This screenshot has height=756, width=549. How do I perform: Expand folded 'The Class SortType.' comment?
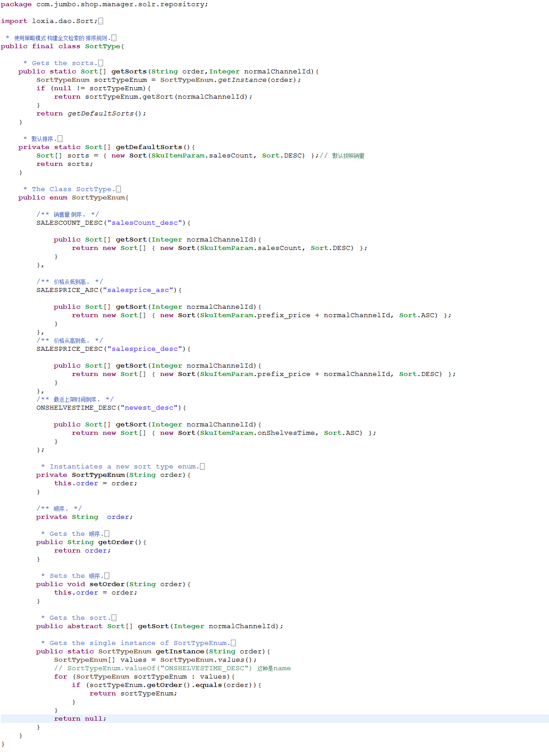click(x=118, y=189)
